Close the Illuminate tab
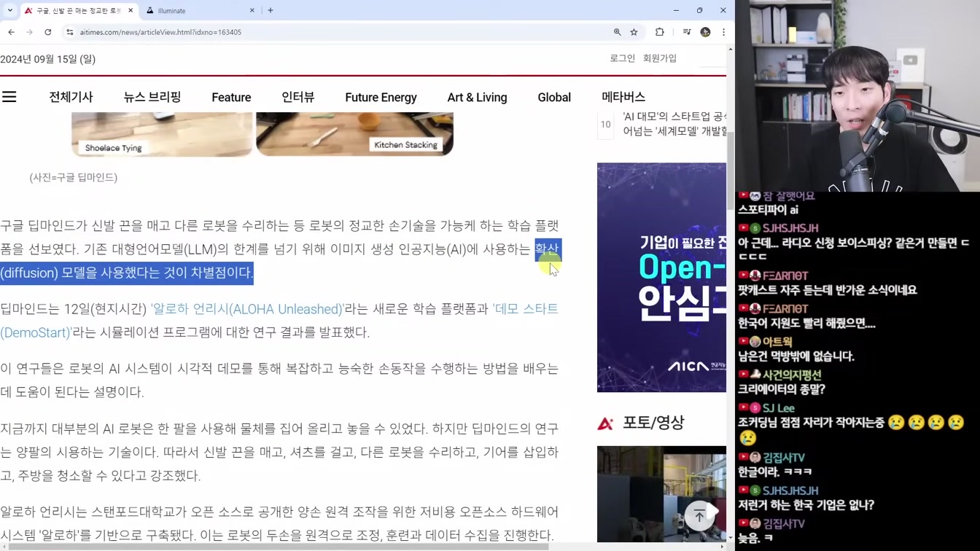 pos(252,11)
